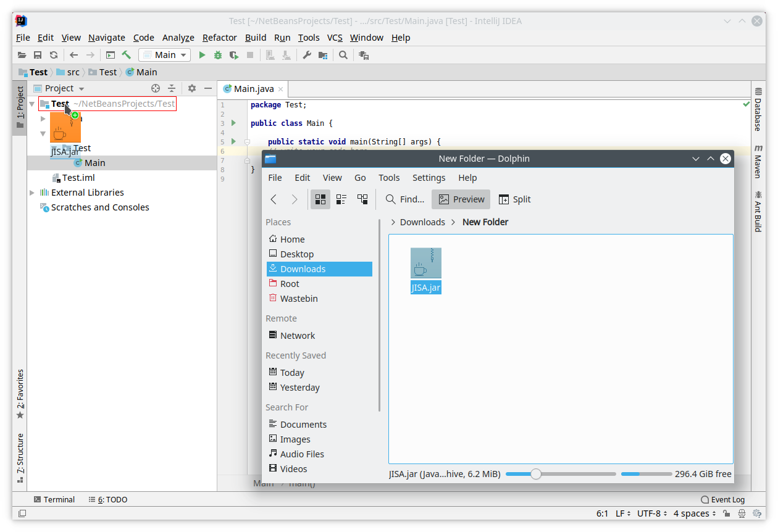Image resolution: width=778 pixels, height=532 pixels.
Task: Open Project Structure folder icon in toolbar
Action: tap(323, 55)
